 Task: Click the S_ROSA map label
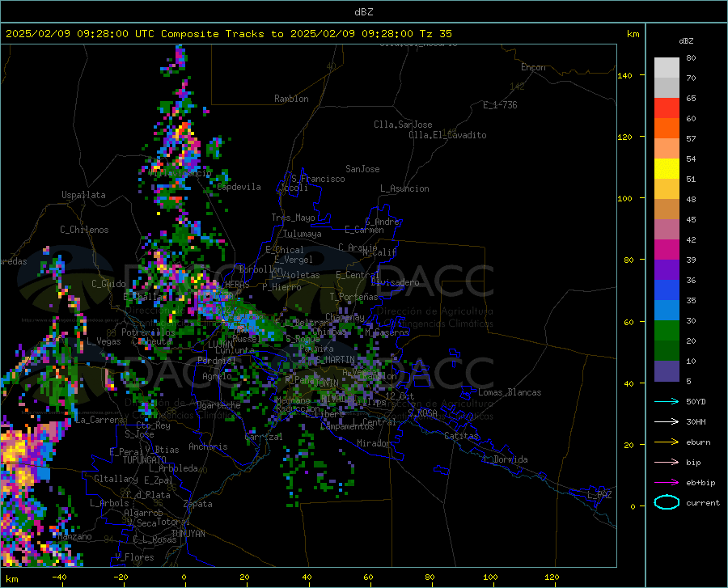pyautogui.click(x=422, y=412)
